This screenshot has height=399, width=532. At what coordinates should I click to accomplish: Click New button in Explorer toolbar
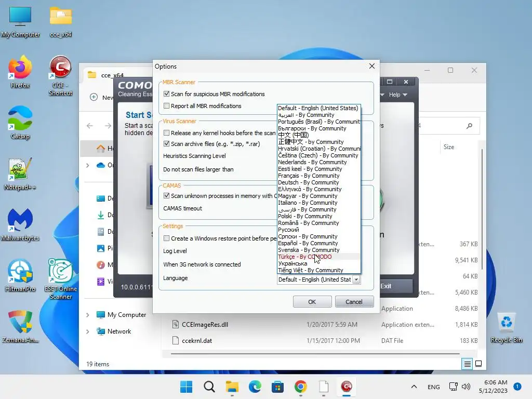(x=101, y=97)
